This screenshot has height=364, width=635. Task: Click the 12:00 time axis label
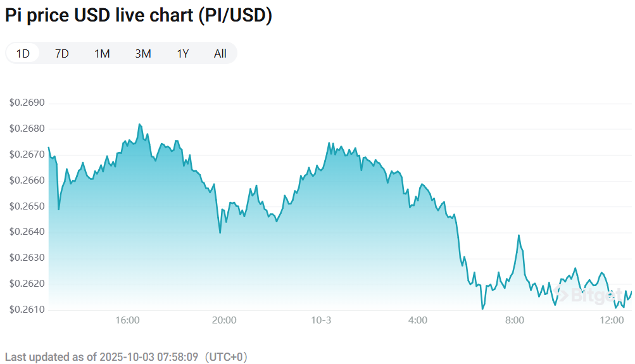612,320
